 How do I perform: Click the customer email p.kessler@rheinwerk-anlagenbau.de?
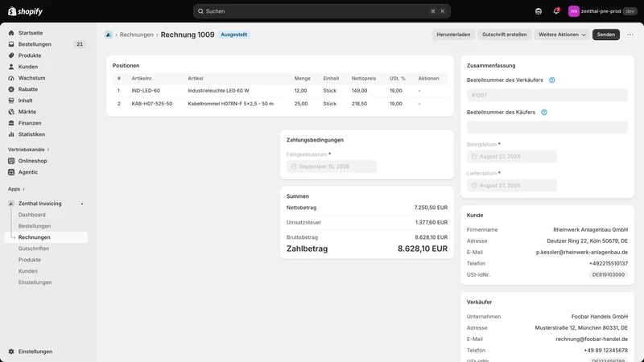point(581,253)
